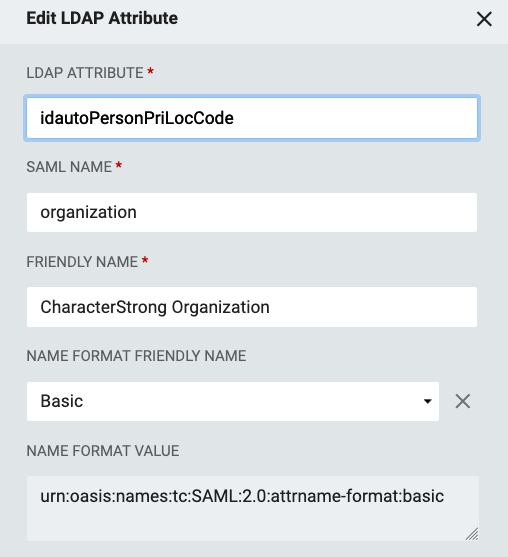Grab the text area resize handle corner

click(x=472, y=534)
